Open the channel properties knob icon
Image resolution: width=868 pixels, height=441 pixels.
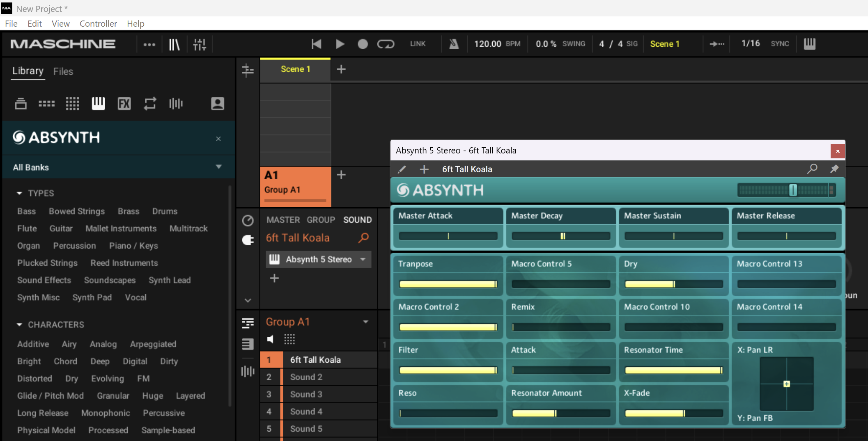[248, 221]
